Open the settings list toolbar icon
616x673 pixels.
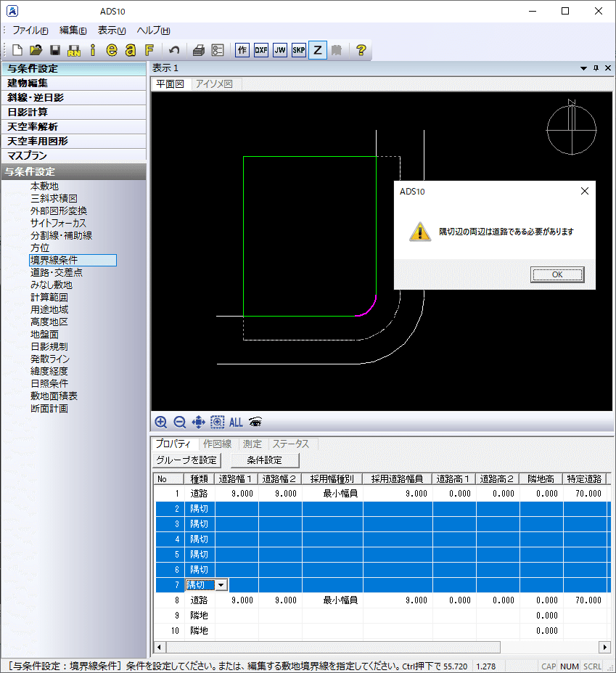point(218,50)
